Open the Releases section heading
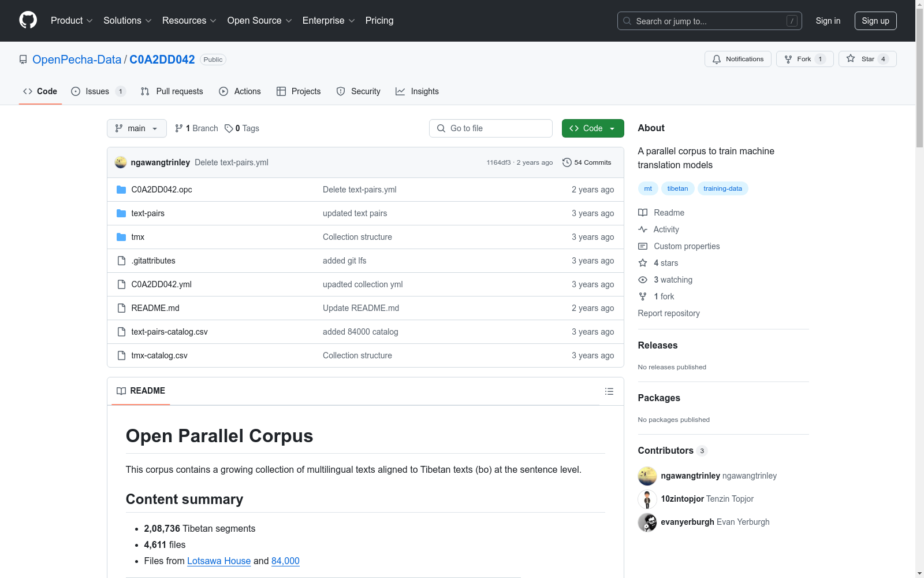 coord(658,345)
